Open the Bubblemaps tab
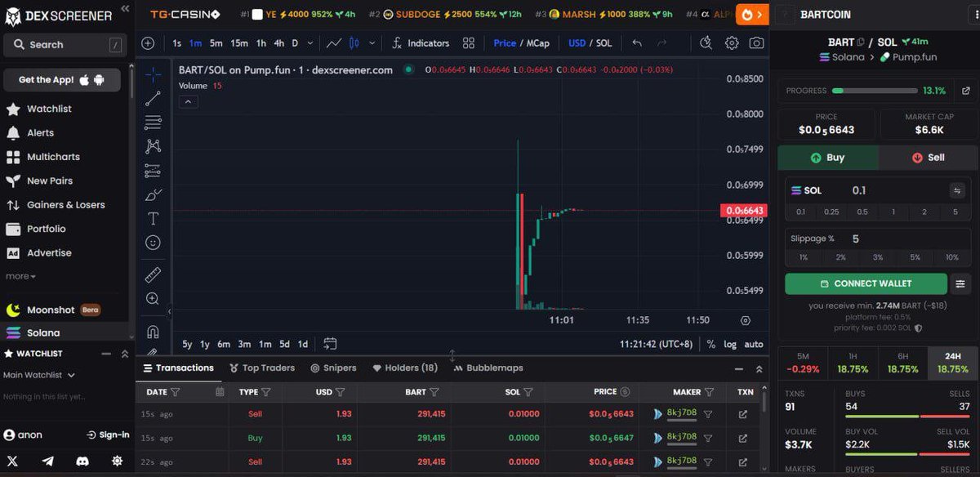The height and width of the screenshot is (477, 980). [x=488, y=368]
